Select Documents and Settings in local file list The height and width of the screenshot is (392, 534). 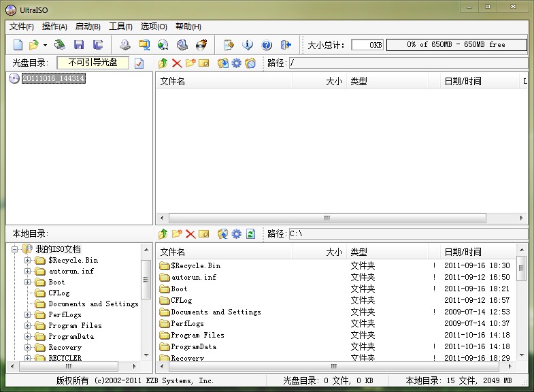[x=216, y=312]
